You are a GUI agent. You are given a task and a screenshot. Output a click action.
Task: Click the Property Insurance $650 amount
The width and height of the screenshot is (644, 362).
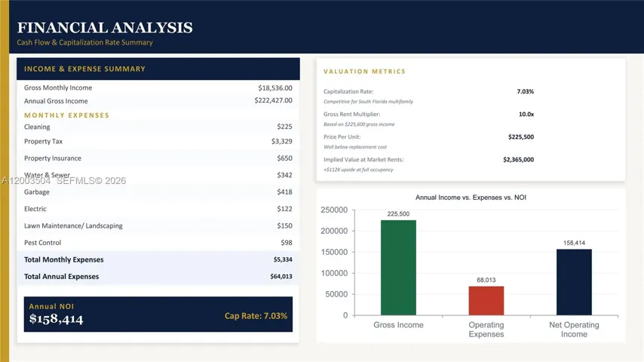284,158
